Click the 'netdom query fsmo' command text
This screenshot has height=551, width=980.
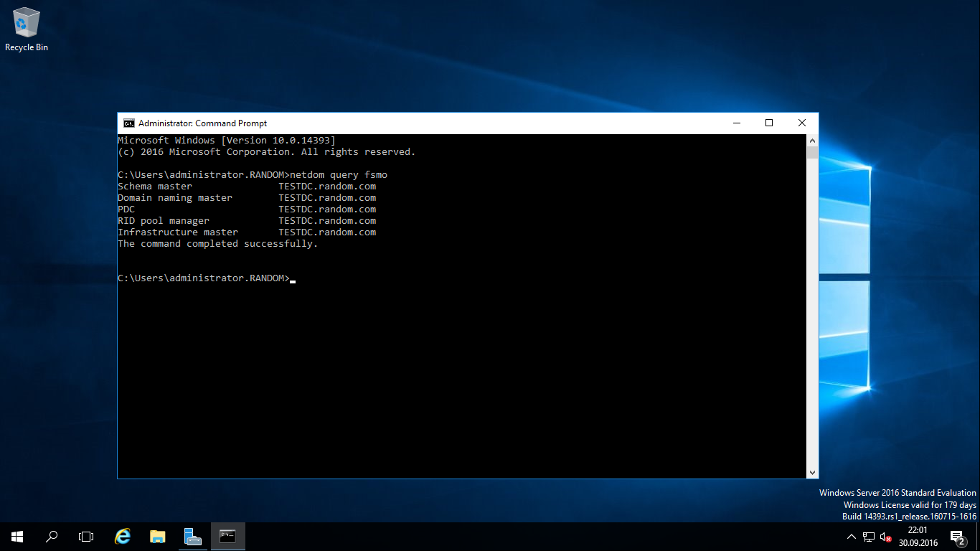(x=339, y=175)
